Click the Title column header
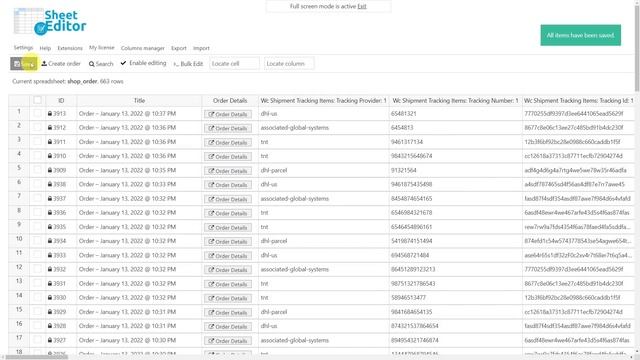 [139, 100]
